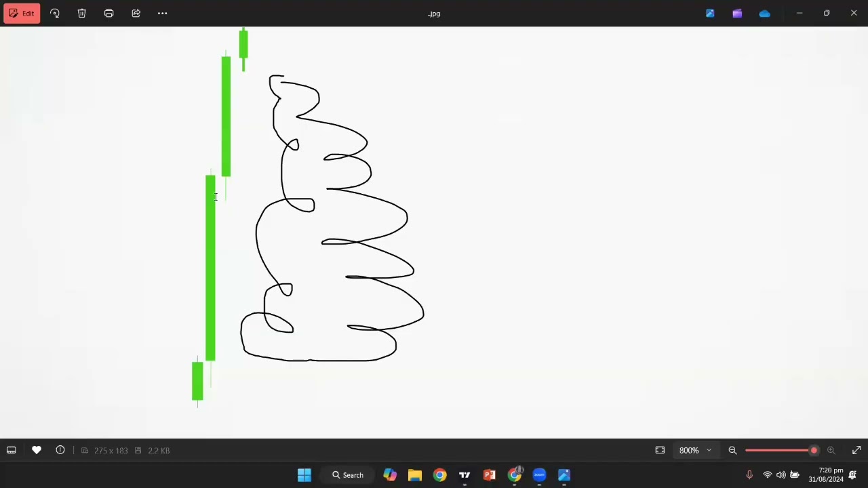The height and width of the screenshot is (488, 868).
Task: Open the clock showing 7:20 pm
Action: (826, 475)
